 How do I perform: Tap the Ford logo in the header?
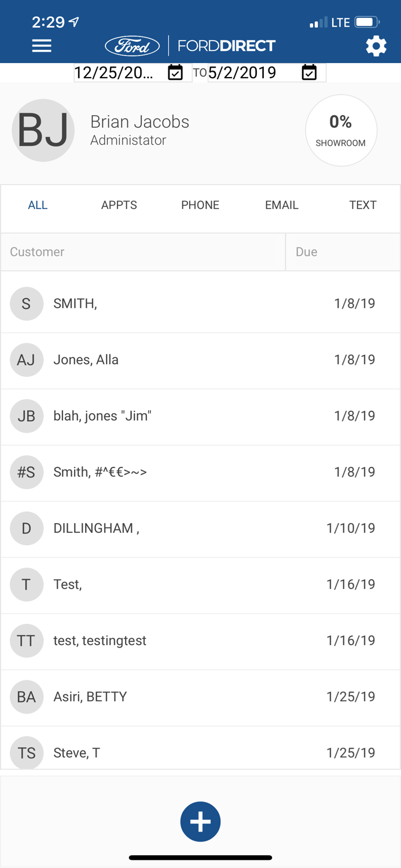133,45
